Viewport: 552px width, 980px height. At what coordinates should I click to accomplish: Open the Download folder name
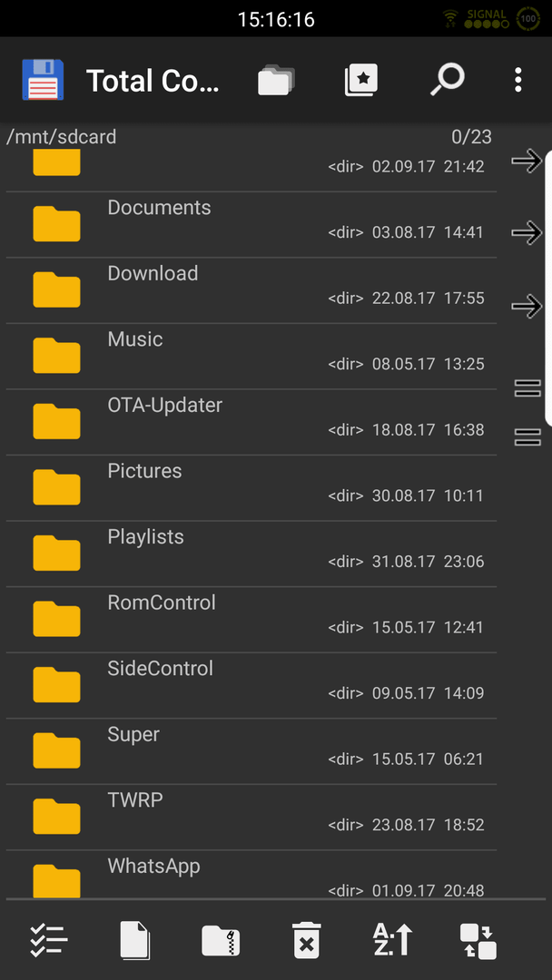point(153,273)
